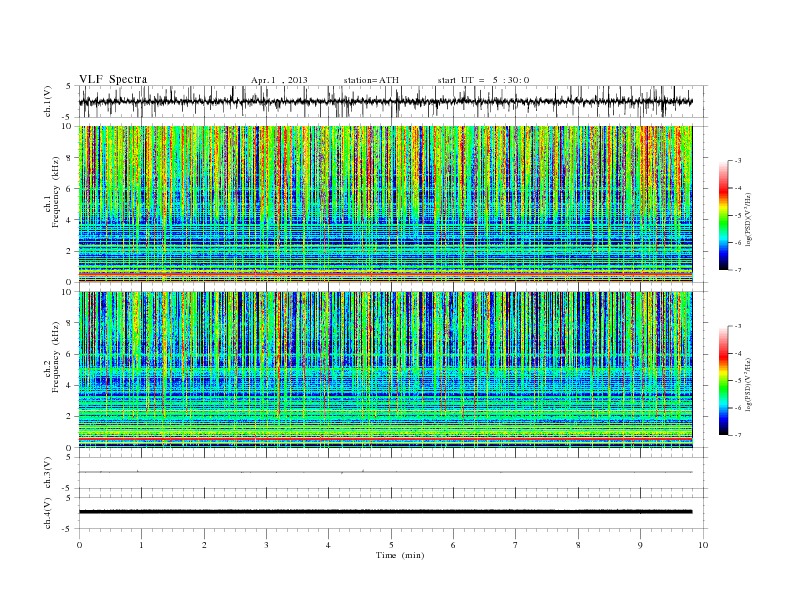792x612 pixels.
Task: Click the "5" volt tick on ch.3(V) axis
Action: click(x=69, y=457)
